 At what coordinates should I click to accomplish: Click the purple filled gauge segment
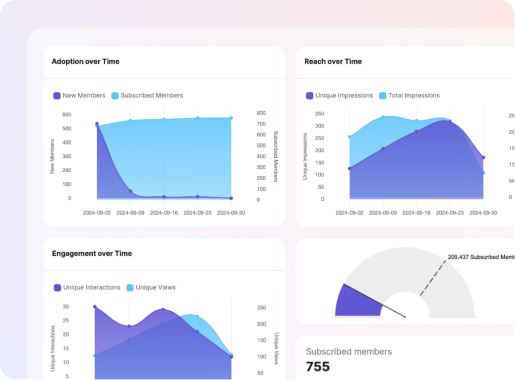(358, 302)
